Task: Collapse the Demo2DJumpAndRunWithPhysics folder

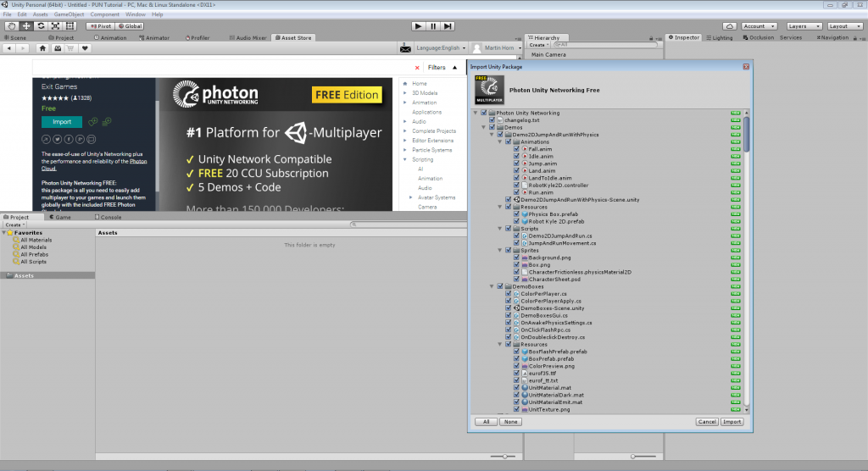Action: click(492, 135)
